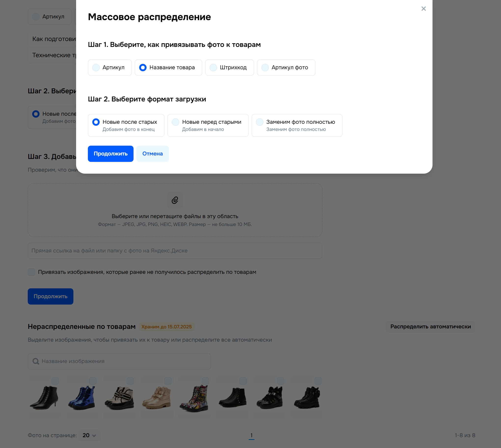The height and width of the screenshot is (448, 501).
Task: Open the photos per page dropdown showing 20
Action: pyautogui.click(x=89, y=435)
